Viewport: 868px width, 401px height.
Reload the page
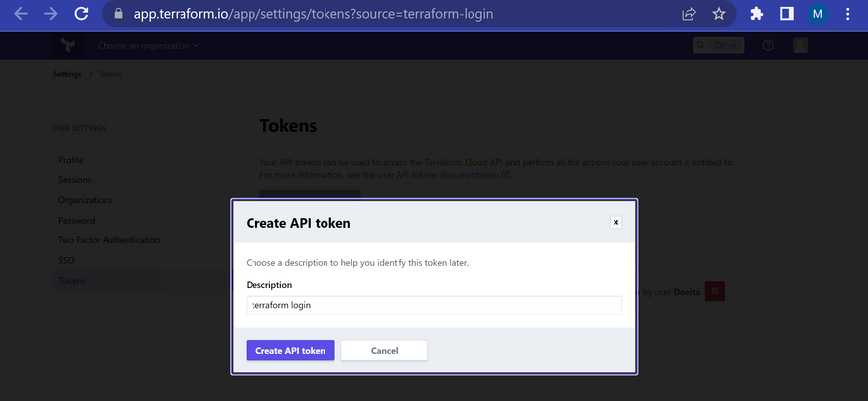click(81, 14)
